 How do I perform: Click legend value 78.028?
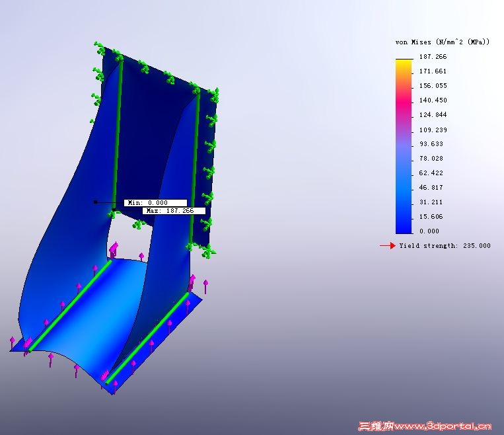point(431,158)
